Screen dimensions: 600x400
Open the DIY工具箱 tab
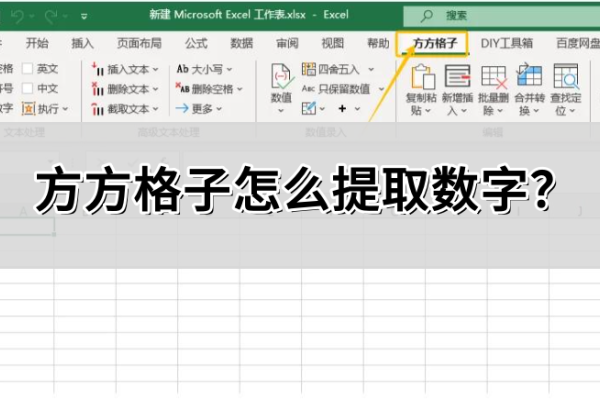coord(506,43)
